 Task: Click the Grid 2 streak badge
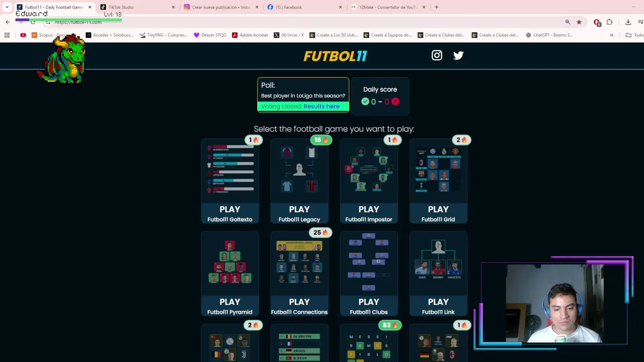tap(461, 140)
